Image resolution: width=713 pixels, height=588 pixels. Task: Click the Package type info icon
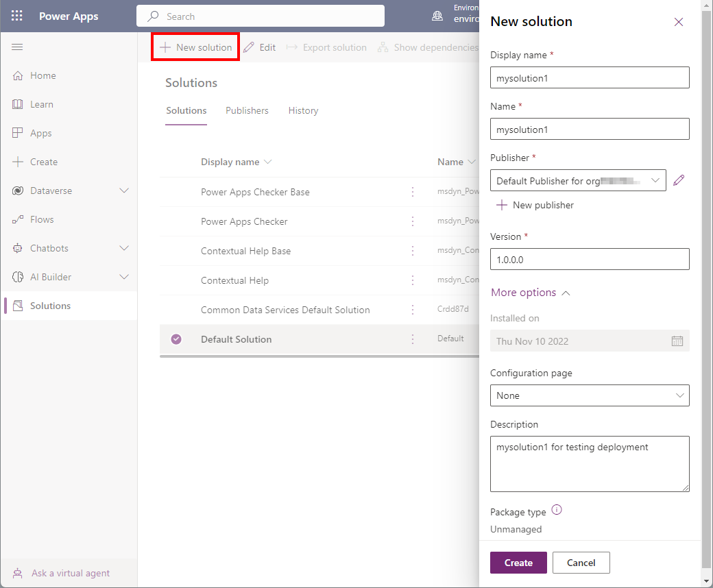[x=557, y=511]
